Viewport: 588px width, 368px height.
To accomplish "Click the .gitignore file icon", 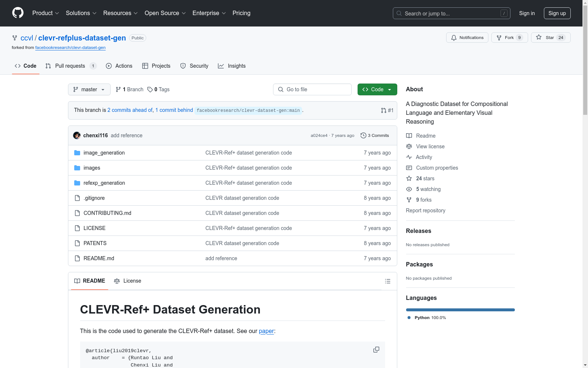I will pos(77,198).
